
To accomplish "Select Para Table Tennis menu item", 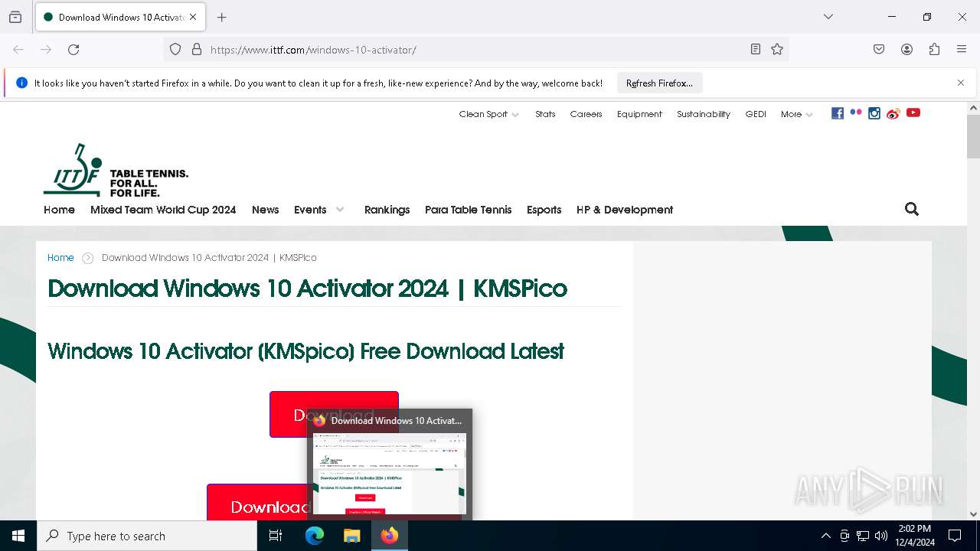I will [x=468, y=210].
